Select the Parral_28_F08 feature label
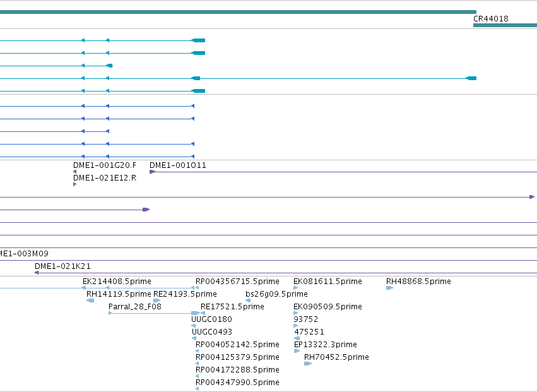Viewport: 537px width, 392px height. (x=135, y=307)
